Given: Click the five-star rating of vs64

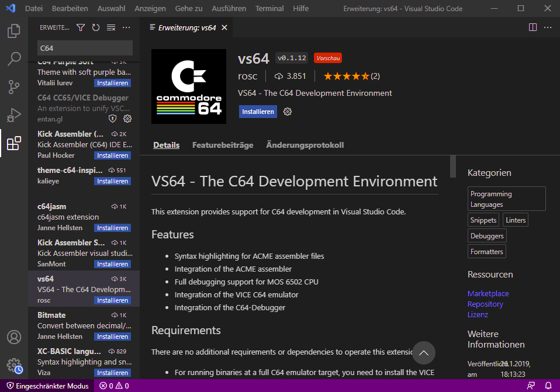Looking at the screenshot, I should [346, 76].
